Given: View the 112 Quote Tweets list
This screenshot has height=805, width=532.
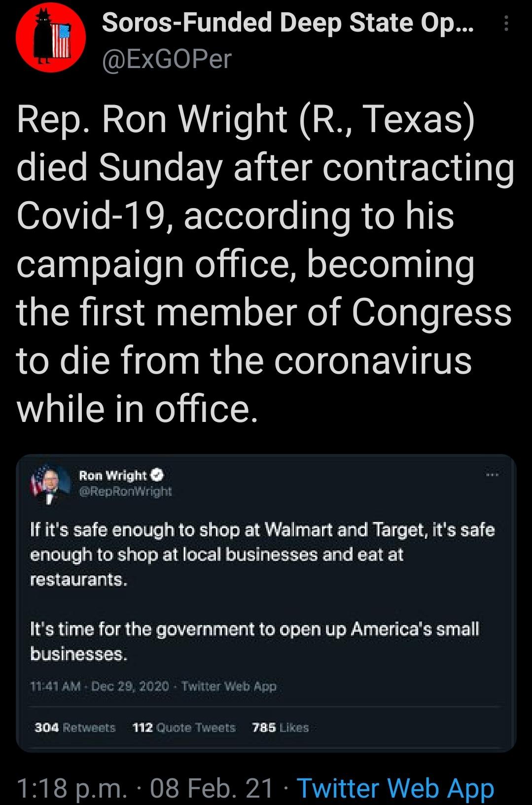Looking at the screenshot, I should click(184, 728).
